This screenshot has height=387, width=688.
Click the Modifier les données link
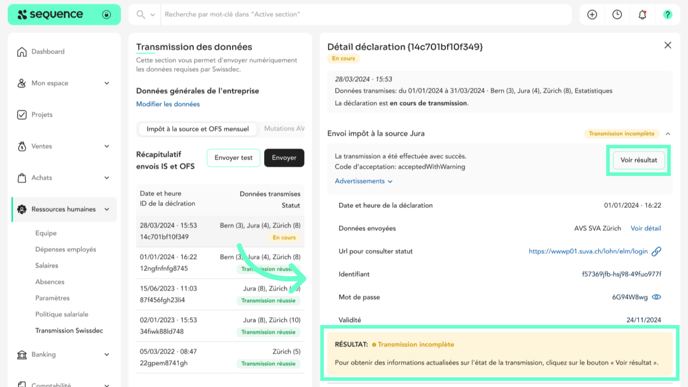tap(168, 104)
